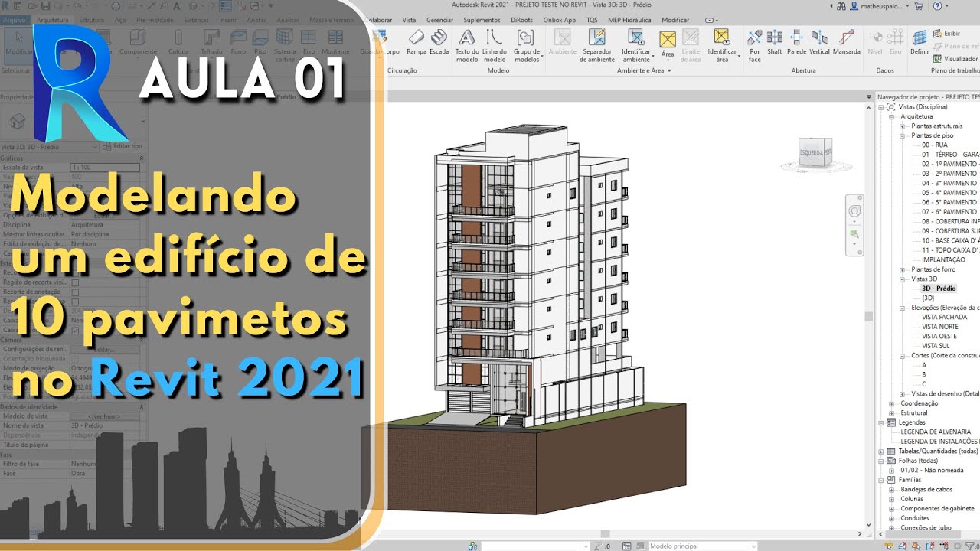Toggle the Recorte de anotação checkbox
The width and height of the screenshot is (980, 551).
click(x=75, y=292)
